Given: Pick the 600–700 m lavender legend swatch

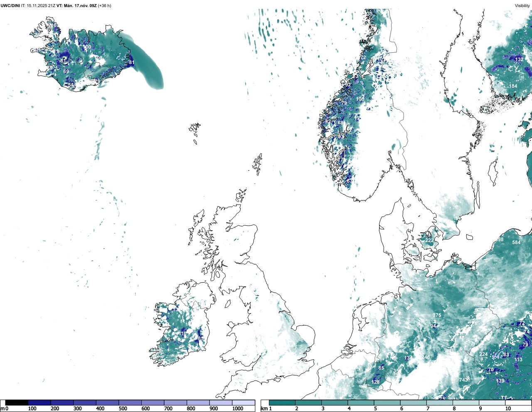Looking at the screenshot, I should (153, 402).
